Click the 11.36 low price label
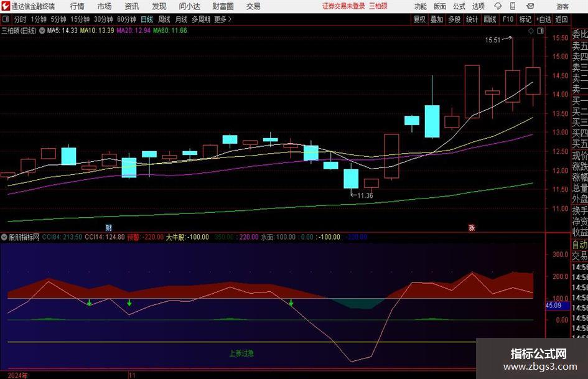 365,195
